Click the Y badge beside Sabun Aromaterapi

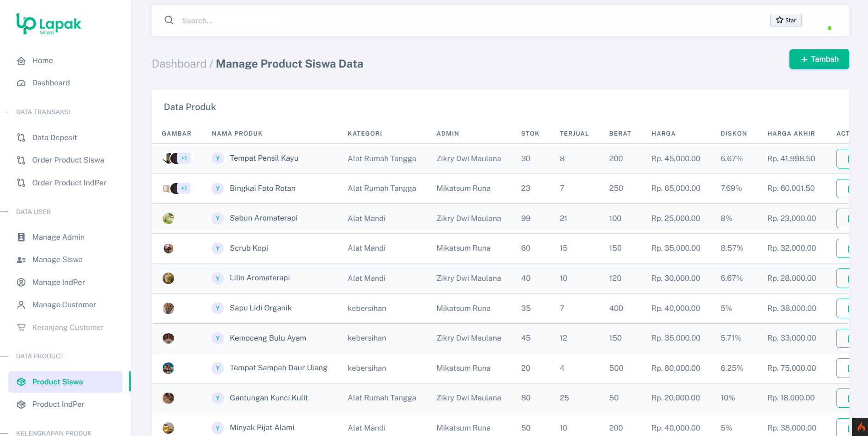tap(217, 218)
